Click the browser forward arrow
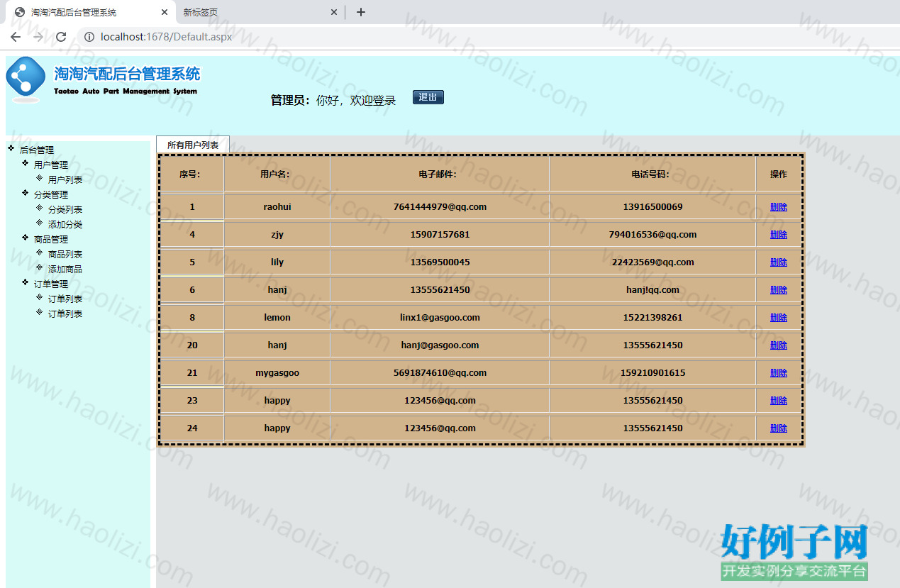This screenshot has width=900, height=588. coord(38,37)
